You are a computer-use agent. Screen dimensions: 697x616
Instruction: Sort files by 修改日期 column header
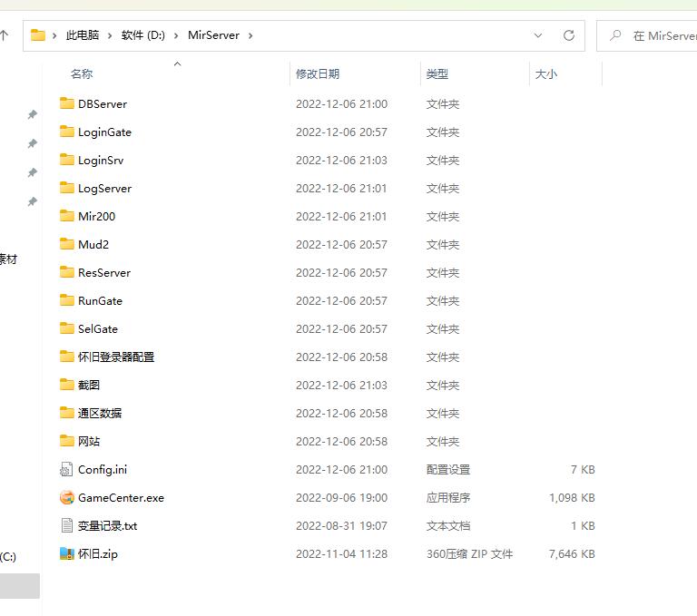tap(318, 74)
